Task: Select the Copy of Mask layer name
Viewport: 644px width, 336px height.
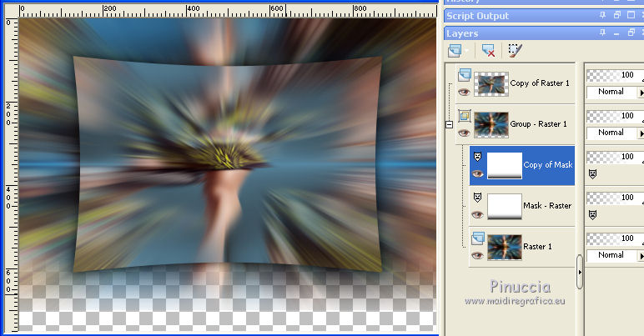Action: [x=548, y=165]
